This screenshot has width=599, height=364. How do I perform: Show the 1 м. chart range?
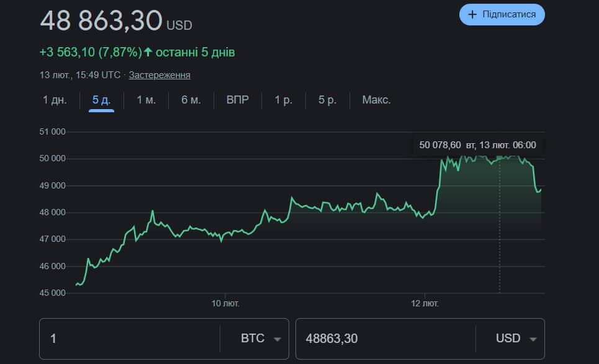146,100
